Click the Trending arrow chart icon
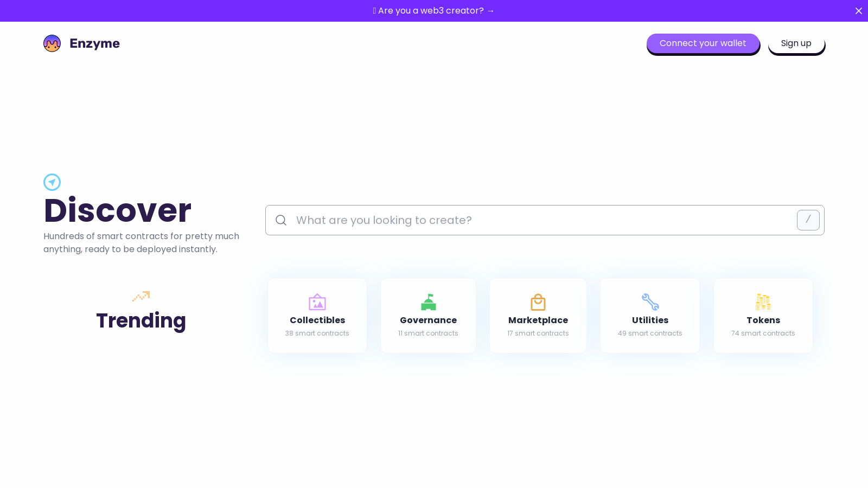868x488 pixels. (x=141, y=296)
